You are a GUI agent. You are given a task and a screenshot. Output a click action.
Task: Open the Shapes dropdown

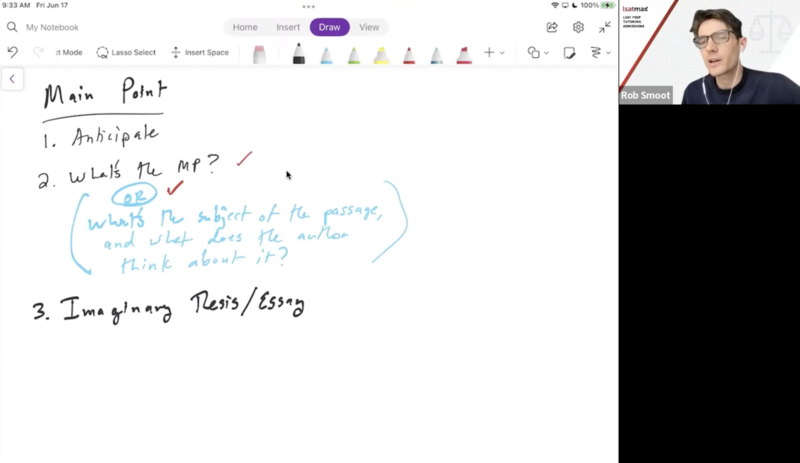coord(538,52)
